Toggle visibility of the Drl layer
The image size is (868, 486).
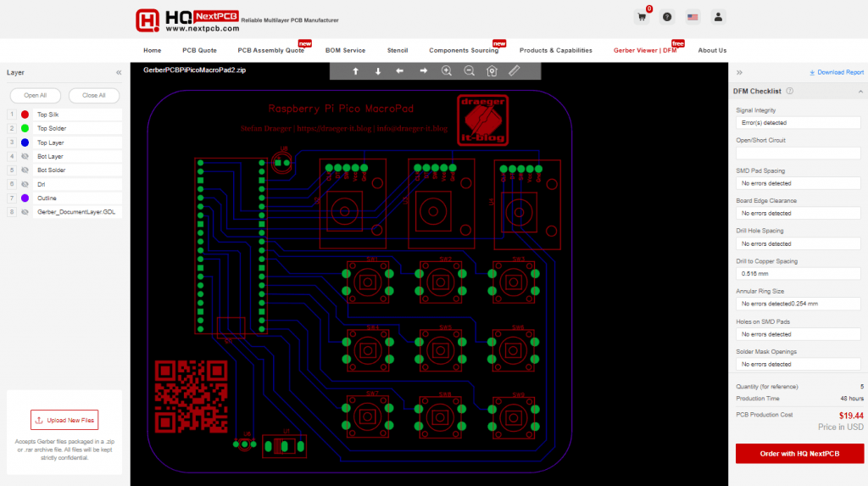(25, 184)
